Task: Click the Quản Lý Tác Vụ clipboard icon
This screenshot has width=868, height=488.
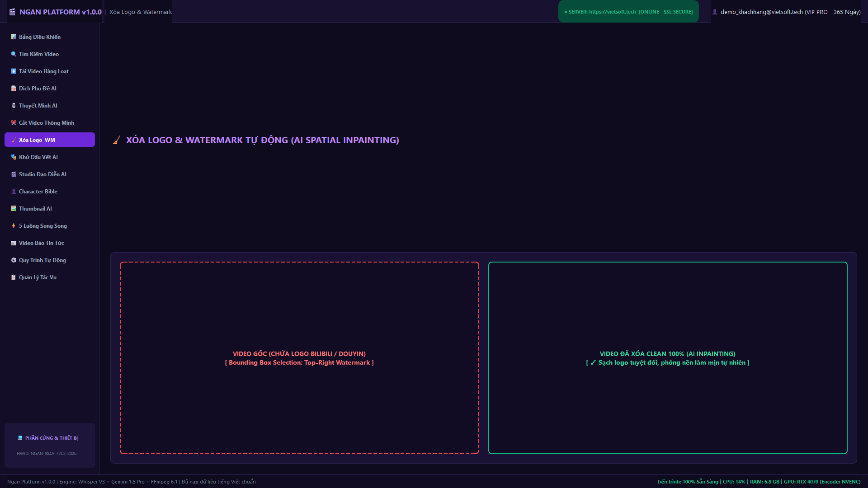Action: pos(14,277)
